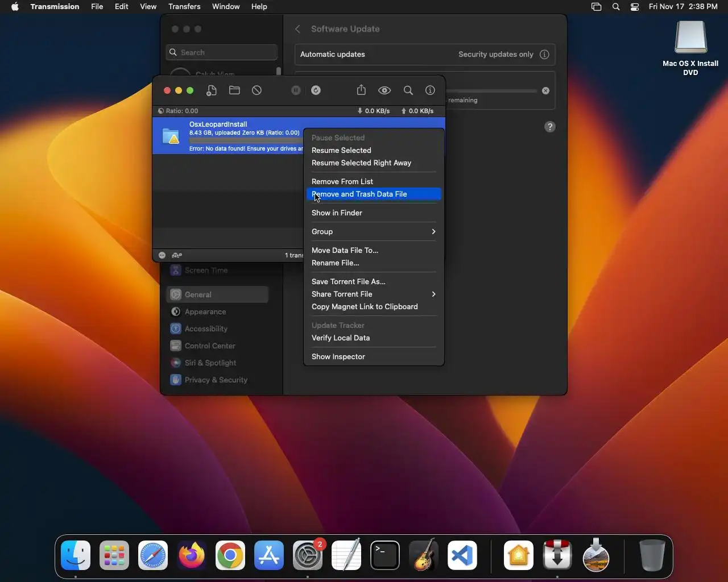The image size is (728, 582).
Task: Select Verify Local Data
Action: coord(374,338)
